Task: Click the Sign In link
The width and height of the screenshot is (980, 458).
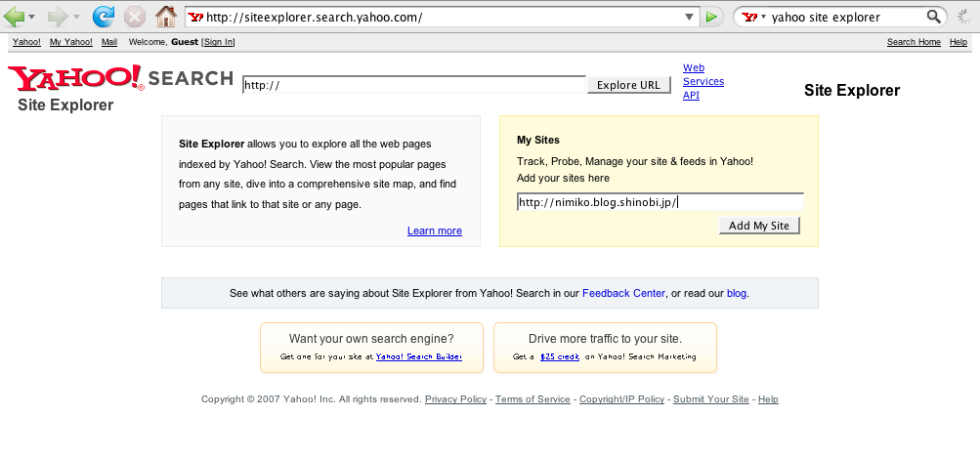Action: click(219, 42)
